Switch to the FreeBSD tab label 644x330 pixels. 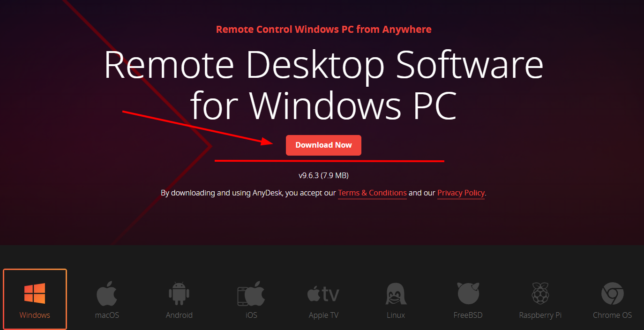coord(468,315)
